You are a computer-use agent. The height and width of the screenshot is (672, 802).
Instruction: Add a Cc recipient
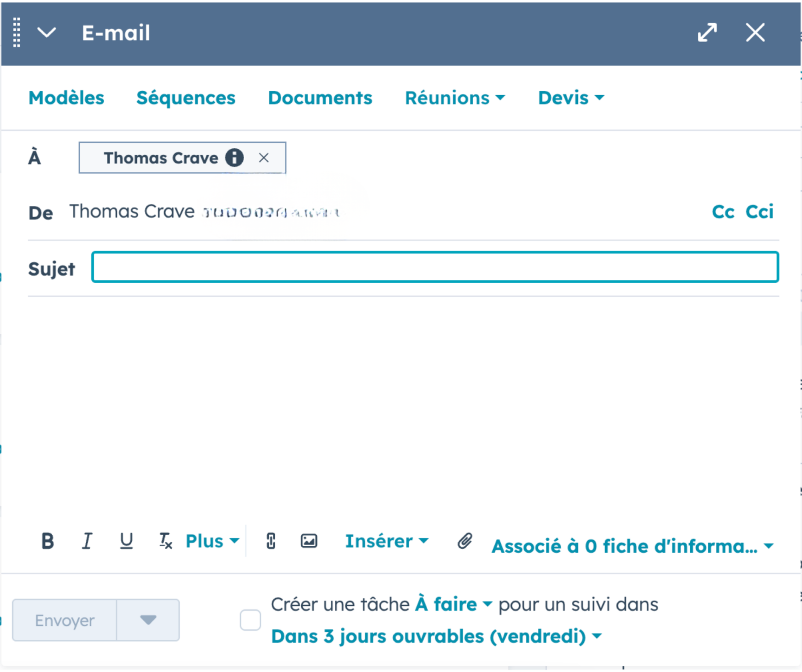tap(723, 212)
